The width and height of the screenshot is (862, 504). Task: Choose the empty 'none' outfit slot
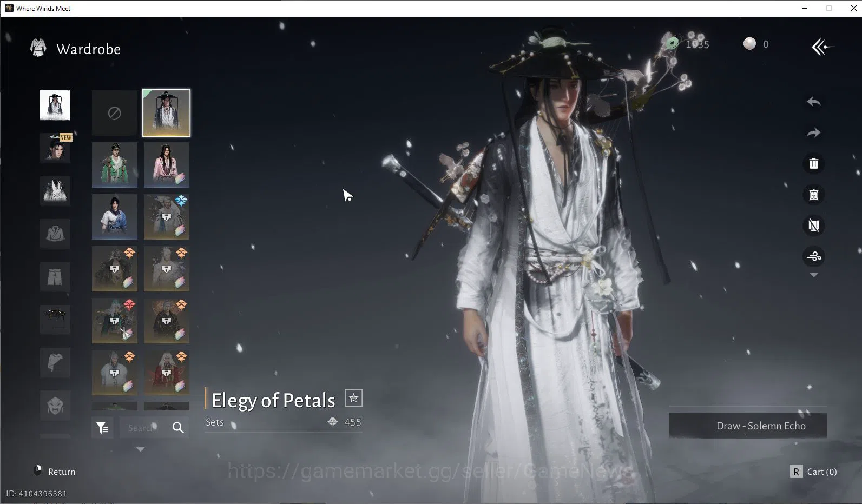pos(115,113)
